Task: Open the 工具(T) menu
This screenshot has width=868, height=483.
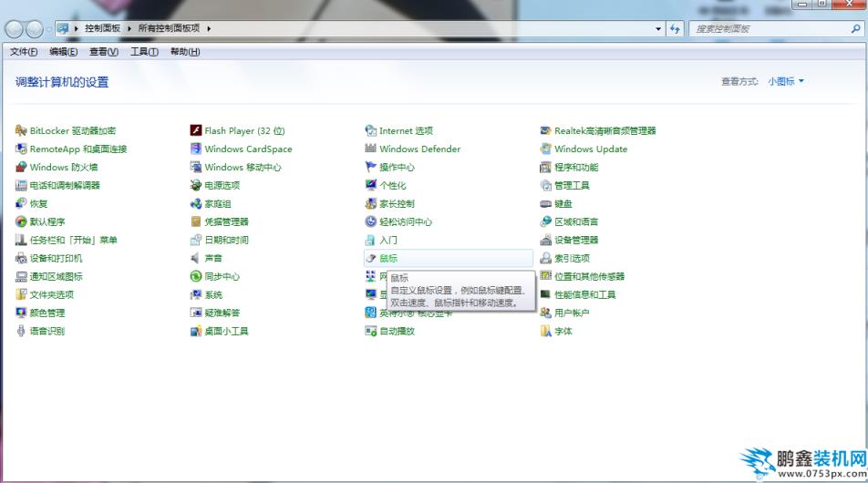Action: coord(144,51)
